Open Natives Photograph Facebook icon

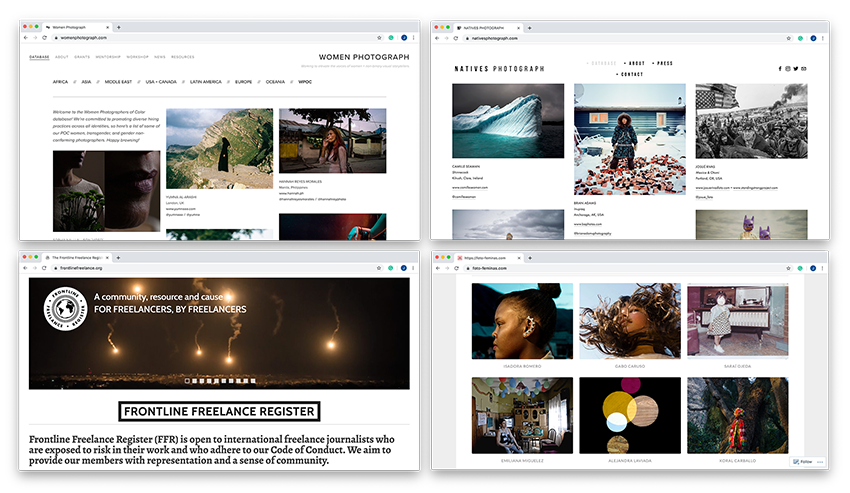[780, 69]
